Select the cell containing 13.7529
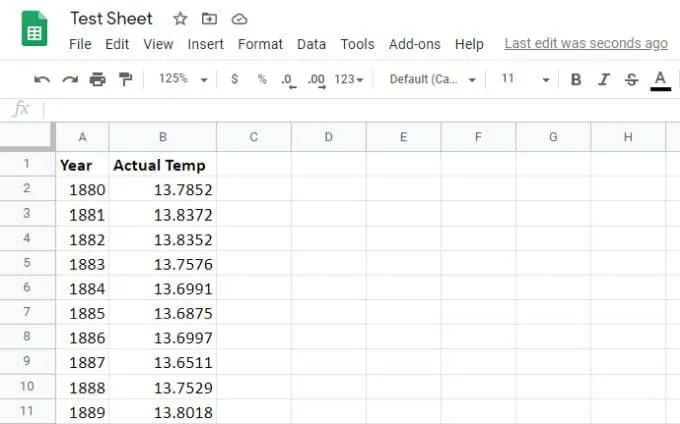 pos(163,386)
